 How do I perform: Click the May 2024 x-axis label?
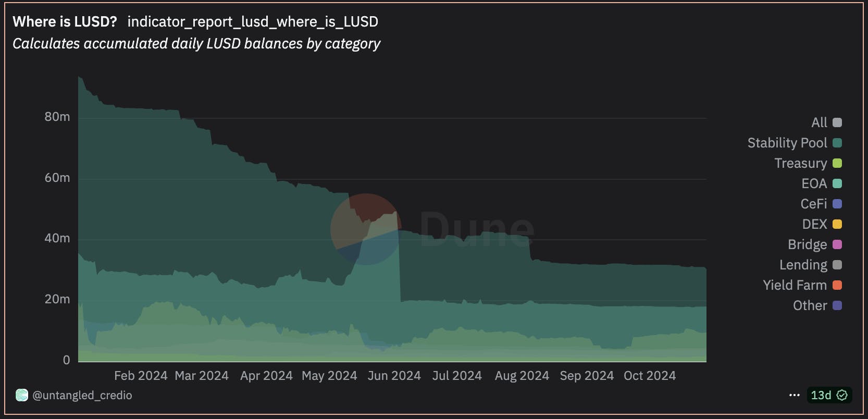pos(329,376)
